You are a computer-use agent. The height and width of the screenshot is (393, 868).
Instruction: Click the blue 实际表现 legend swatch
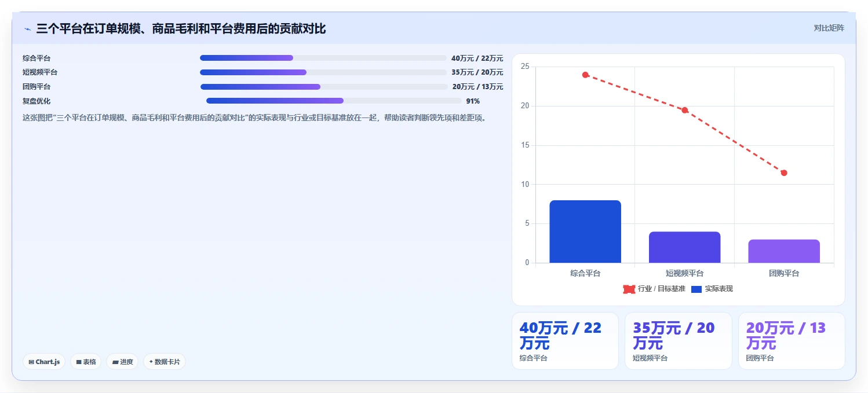(696, 289)
